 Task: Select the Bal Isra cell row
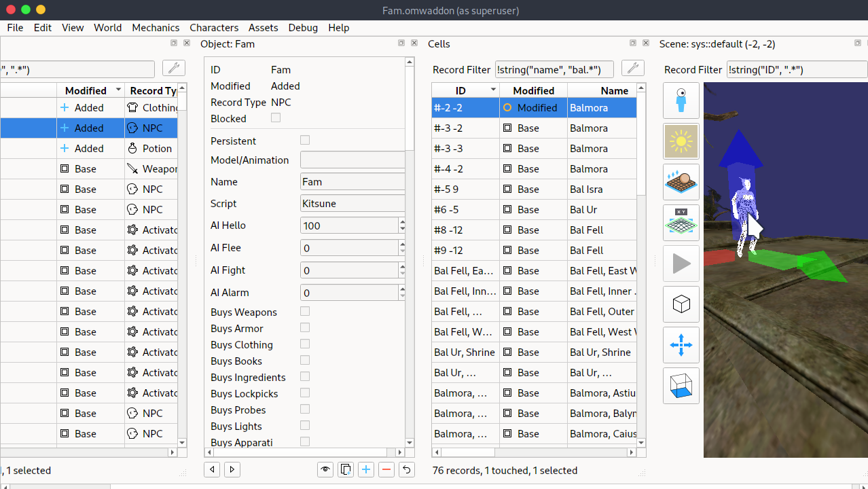point(534,189)
